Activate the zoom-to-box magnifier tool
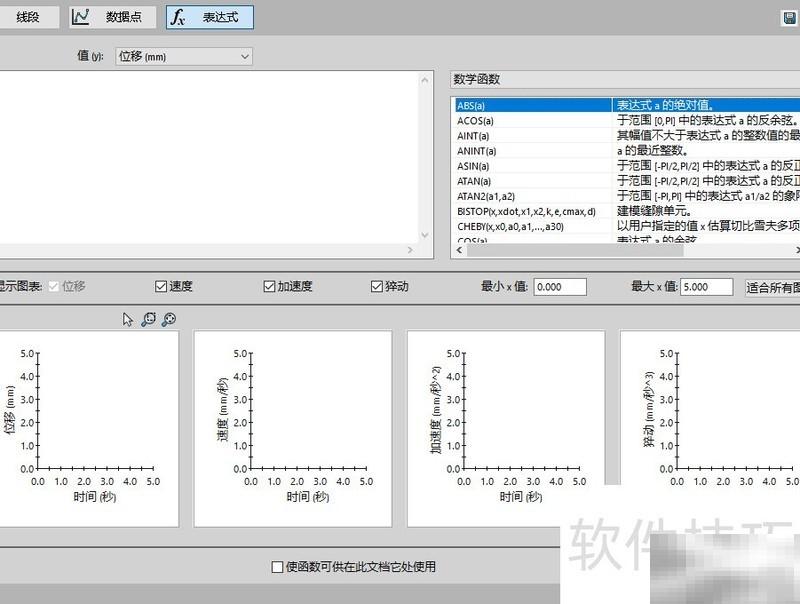This screenshot has height=604, width=800. click(148, 318)
